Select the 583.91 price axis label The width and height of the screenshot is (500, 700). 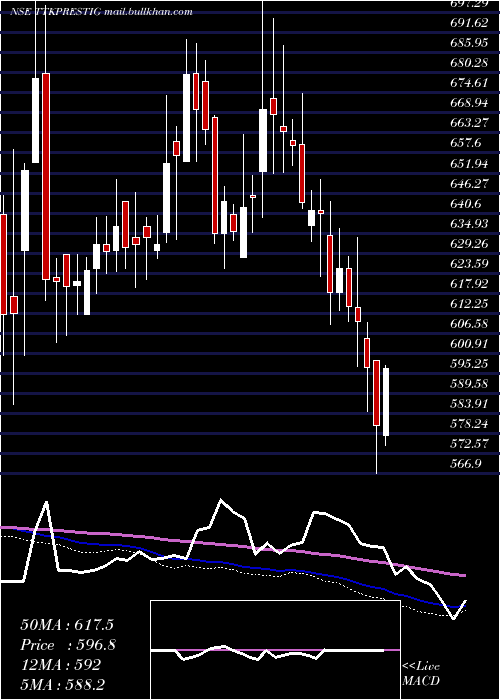click(469, 404)
